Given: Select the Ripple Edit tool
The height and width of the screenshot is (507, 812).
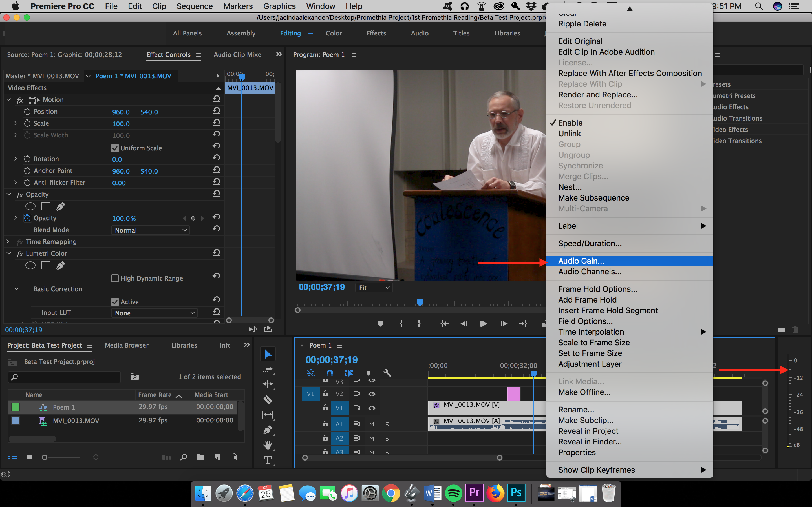Looking at the screenshot, I should [x=267, y=384].
